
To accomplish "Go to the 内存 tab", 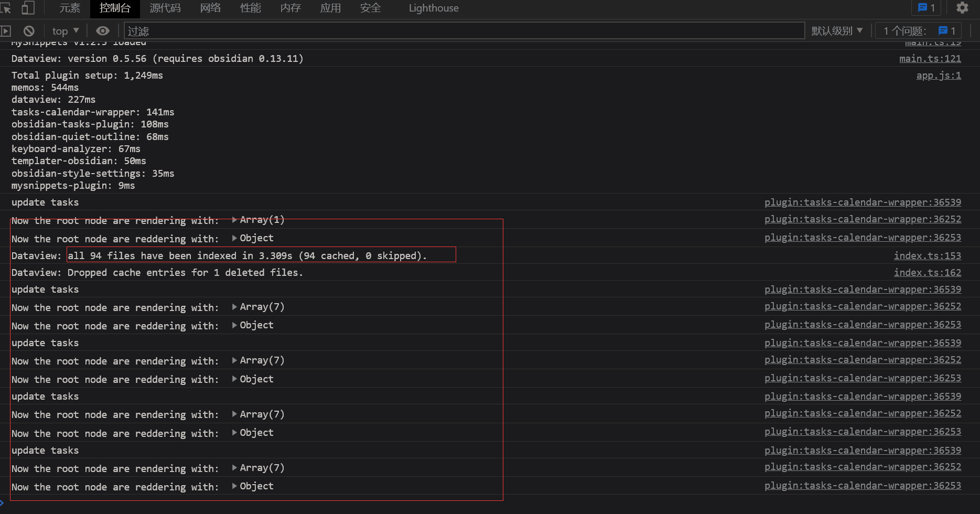I will pos(290,8).
